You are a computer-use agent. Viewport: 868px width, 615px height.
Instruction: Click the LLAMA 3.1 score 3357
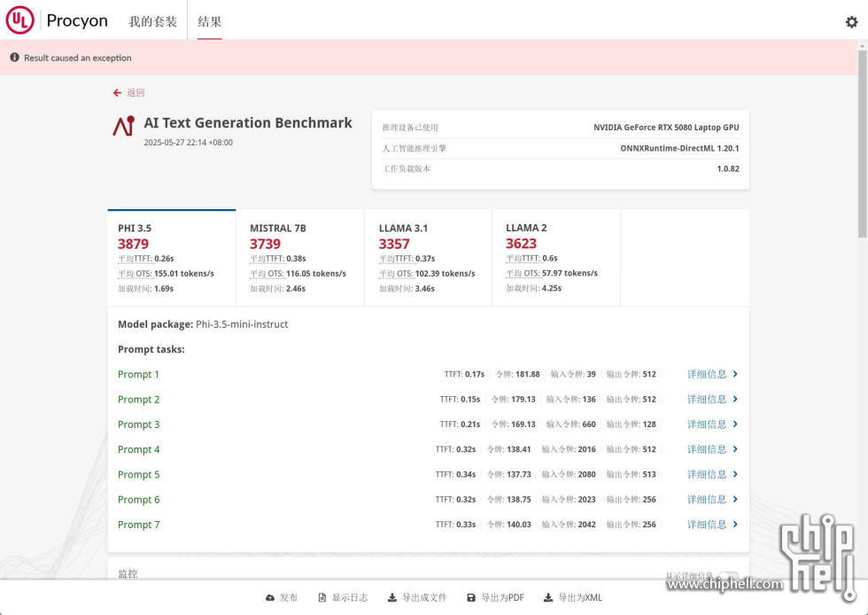click(x=394, y=244)
